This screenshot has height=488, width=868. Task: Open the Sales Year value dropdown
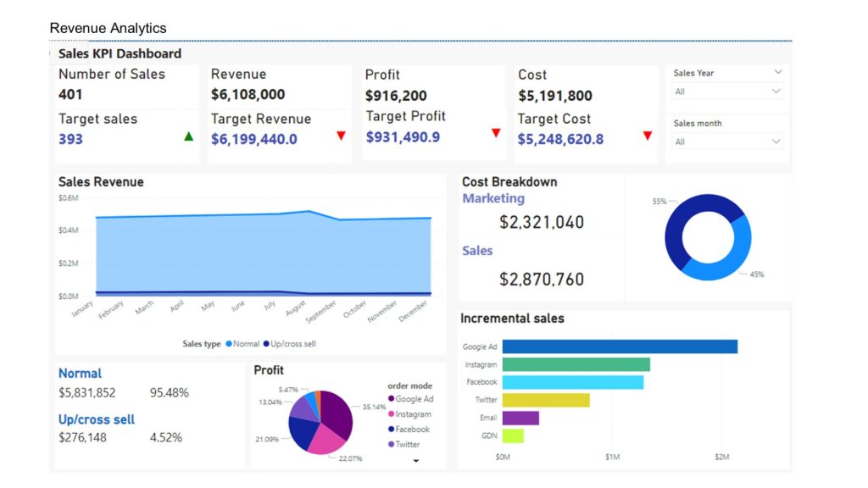[727, 91]
